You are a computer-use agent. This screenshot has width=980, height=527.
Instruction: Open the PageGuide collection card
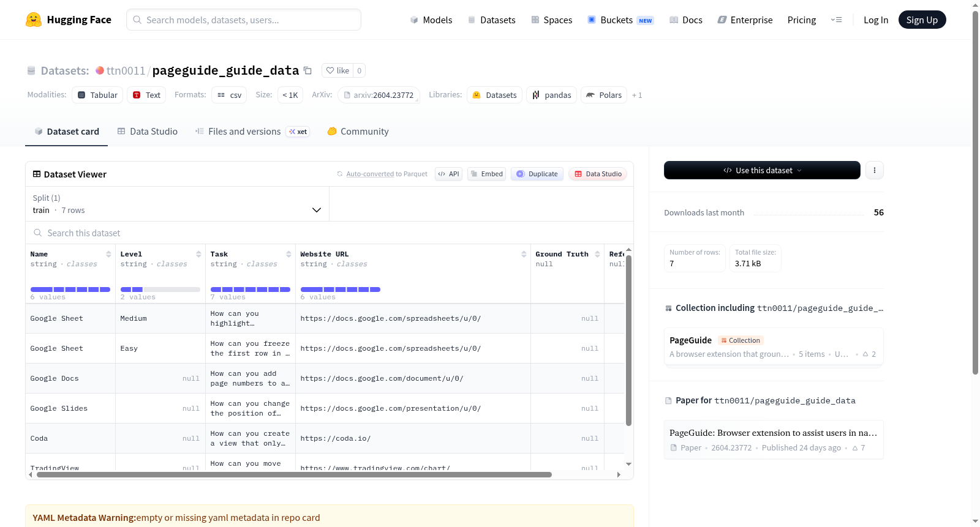774,346
